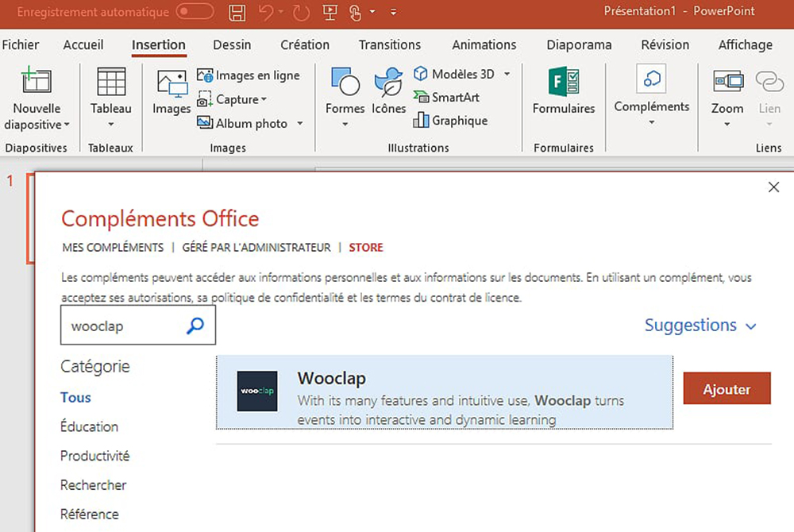Open the Wooclap add-in title
The width and height of the screenshot is (794, 532).
[x=332, y=378]
